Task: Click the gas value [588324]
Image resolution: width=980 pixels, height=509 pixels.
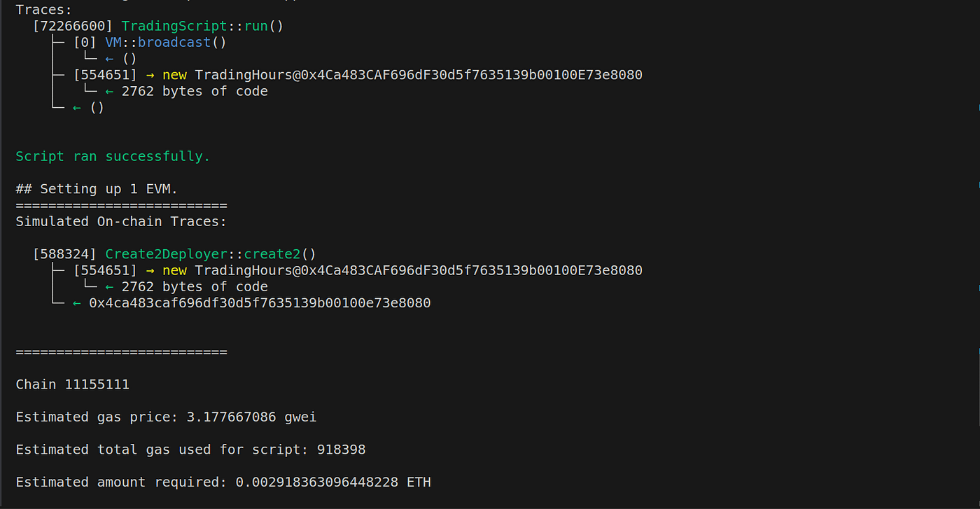Action: click(x=64, y=254)
